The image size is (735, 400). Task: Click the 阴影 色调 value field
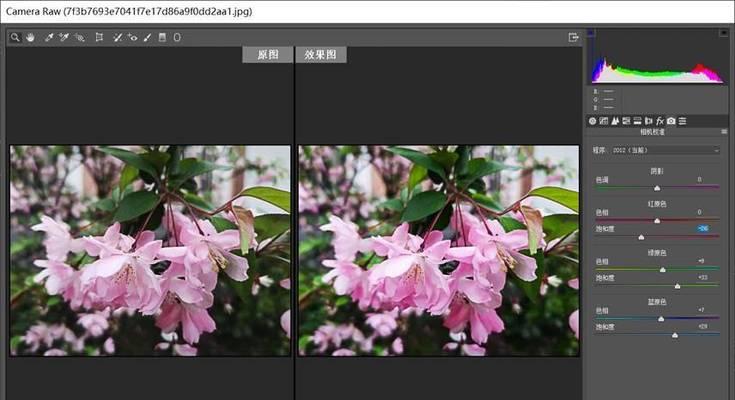coord(699,180)
